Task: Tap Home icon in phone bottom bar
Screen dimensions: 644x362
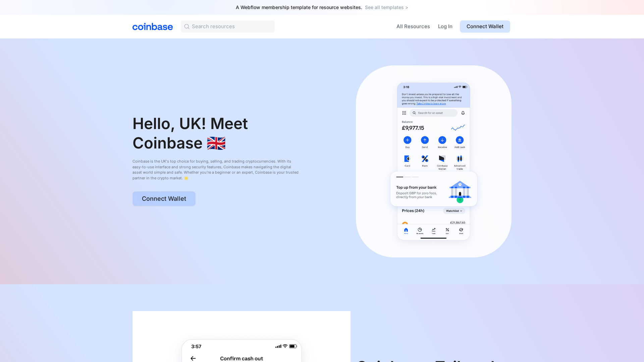Action: 406,231
